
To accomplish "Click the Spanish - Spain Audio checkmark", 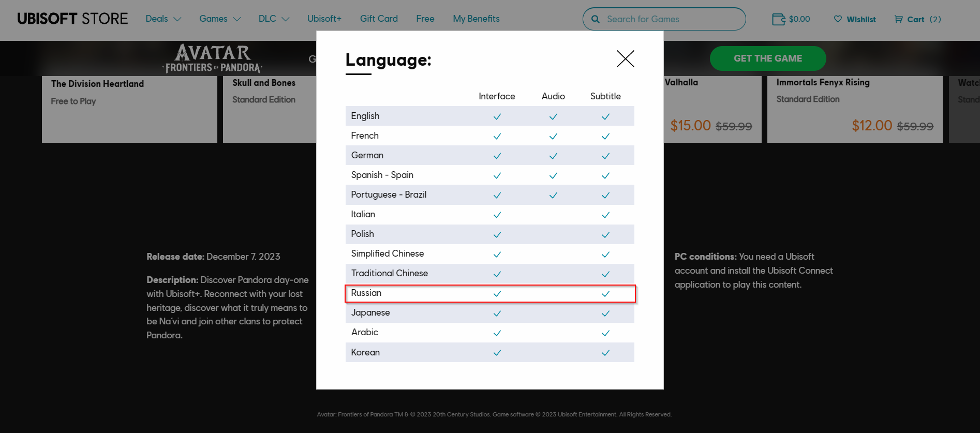I will click(x=553, y=175).
